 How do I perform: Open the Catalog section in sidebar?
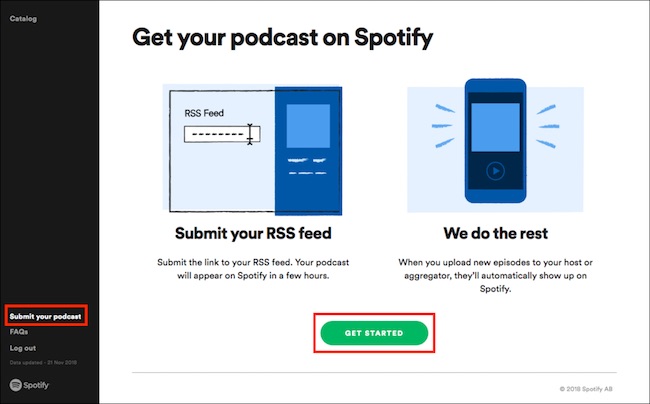[24, 19]
